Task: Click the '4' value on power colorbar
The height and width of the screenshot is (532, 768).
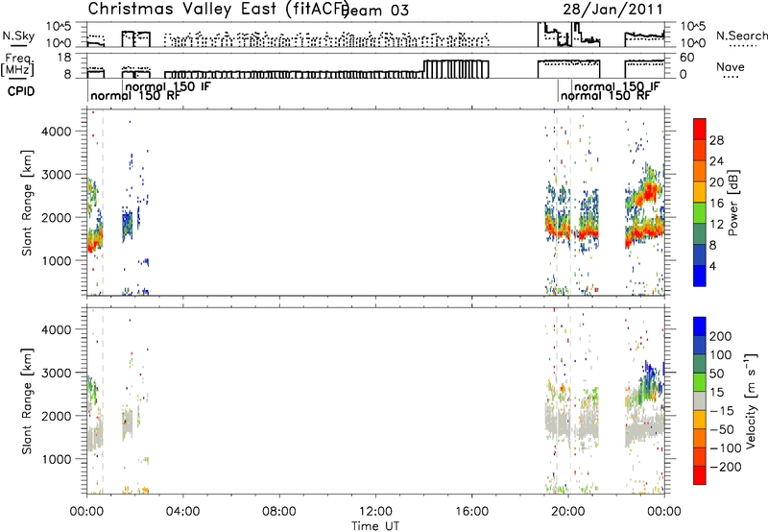Action: click(712, 266)
